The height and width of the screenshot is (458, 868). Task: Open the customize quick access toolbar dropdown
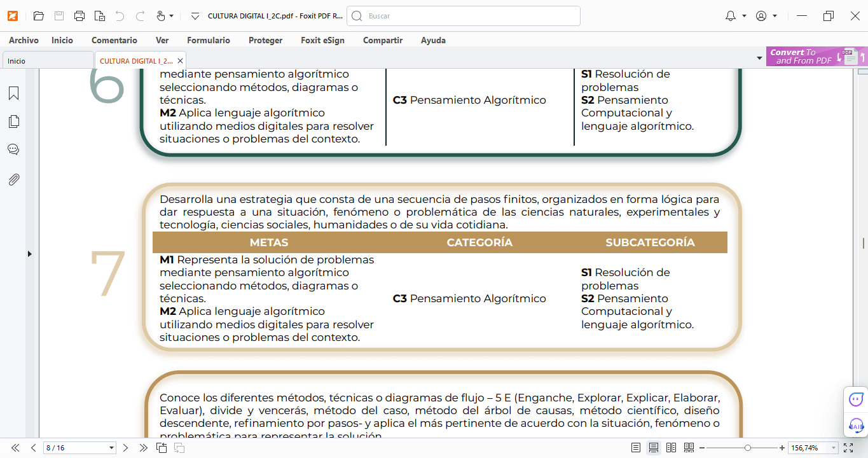pos(195,16)
